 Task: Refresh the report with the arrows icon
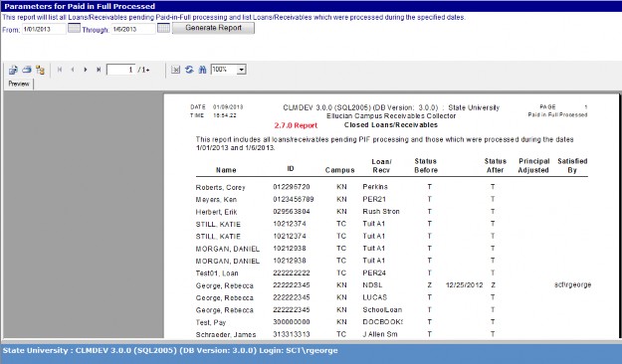click(x=189, y=70)
